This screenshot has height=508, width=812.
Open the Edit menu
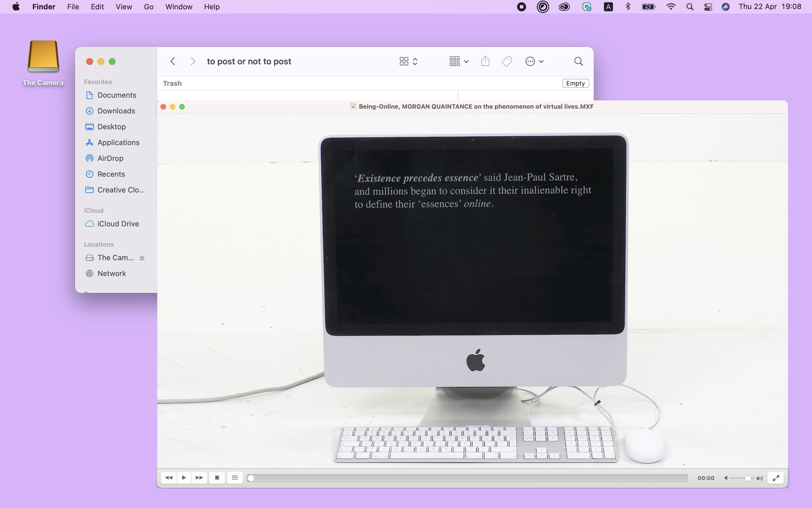[97, 7]
